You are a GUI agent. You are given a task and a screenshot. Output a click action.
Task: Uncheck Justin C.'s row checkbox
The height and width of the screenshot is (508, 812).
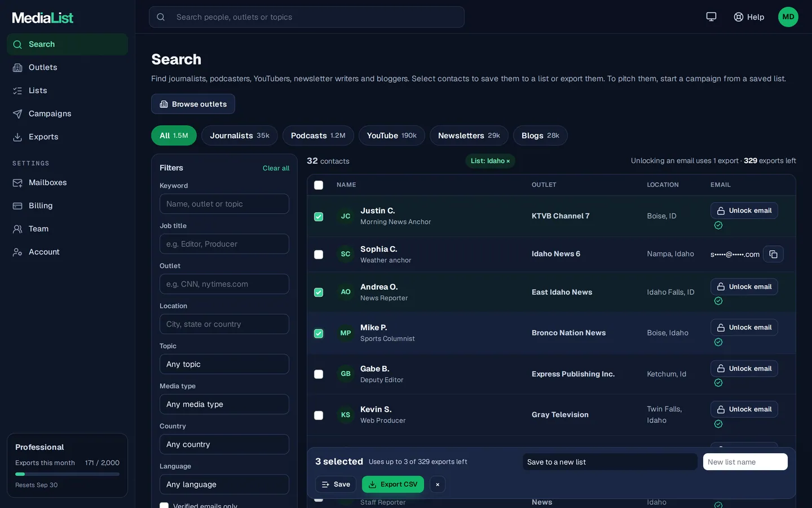point(319,217)
